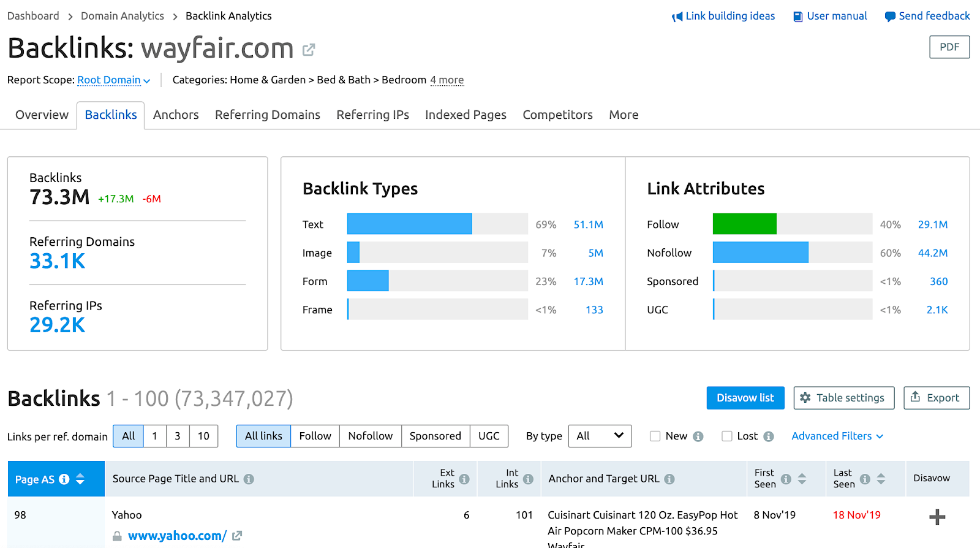Click the Text backlink type blue bar

[x=409, y=224]
